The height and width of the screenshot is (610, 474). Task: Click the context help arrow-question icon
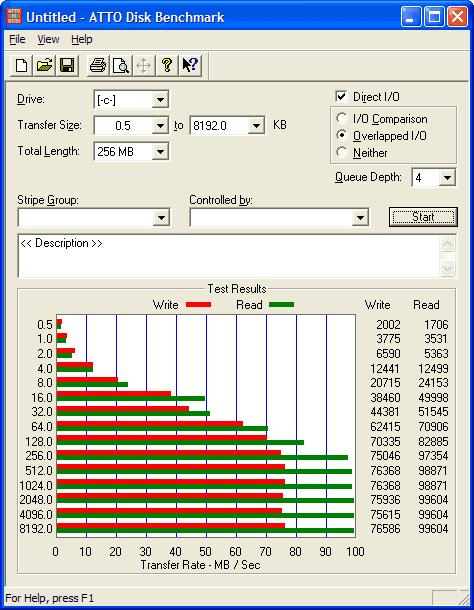190,65
